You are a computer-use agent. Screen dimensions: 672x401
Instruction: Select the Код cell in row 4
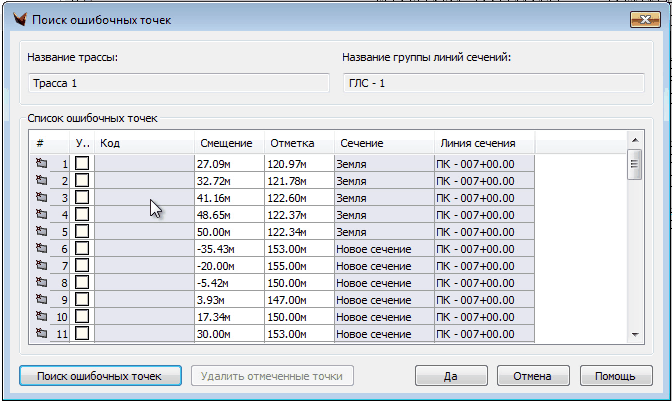click(143, 214)
